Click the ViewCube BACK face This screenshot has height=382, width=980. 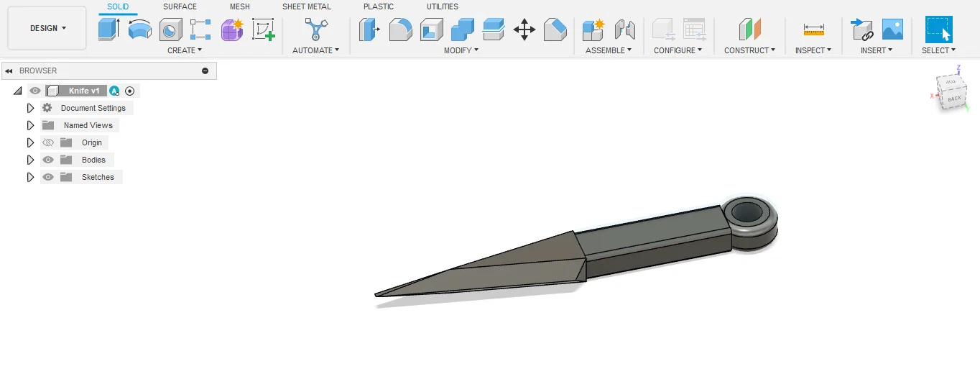click(953, 98)
